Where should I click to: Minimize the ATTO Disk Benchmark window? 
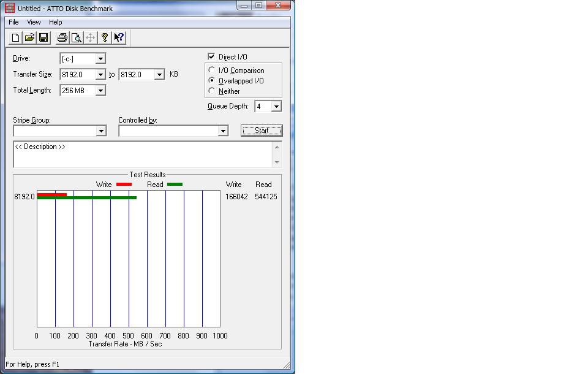pyautogui.click(x=244, y=6)
